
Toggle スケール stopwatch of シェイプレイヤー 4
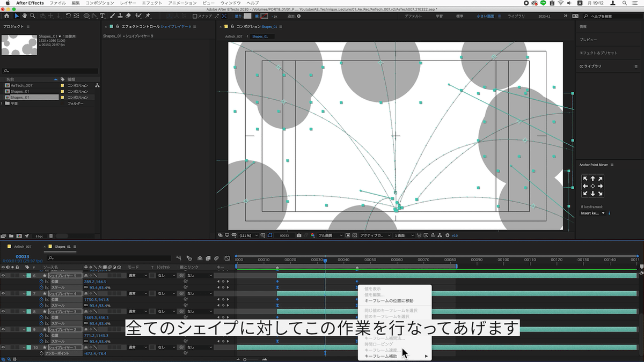click(x=41, y=306)
